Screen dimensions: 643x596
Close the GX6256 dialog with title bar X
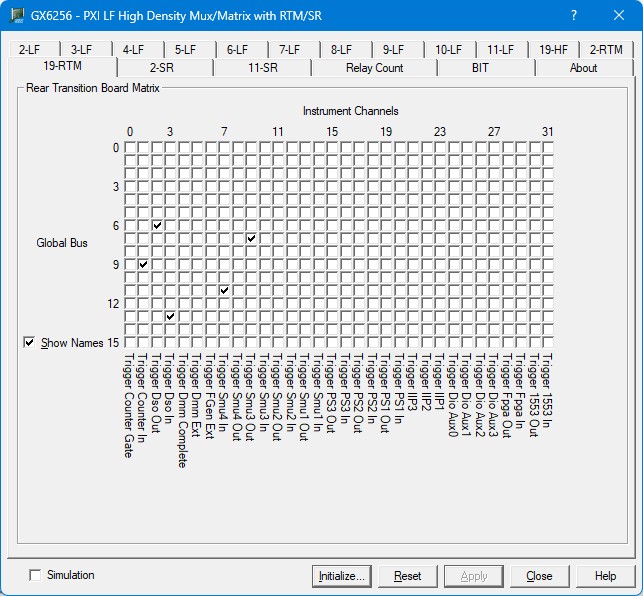(619, 16)
